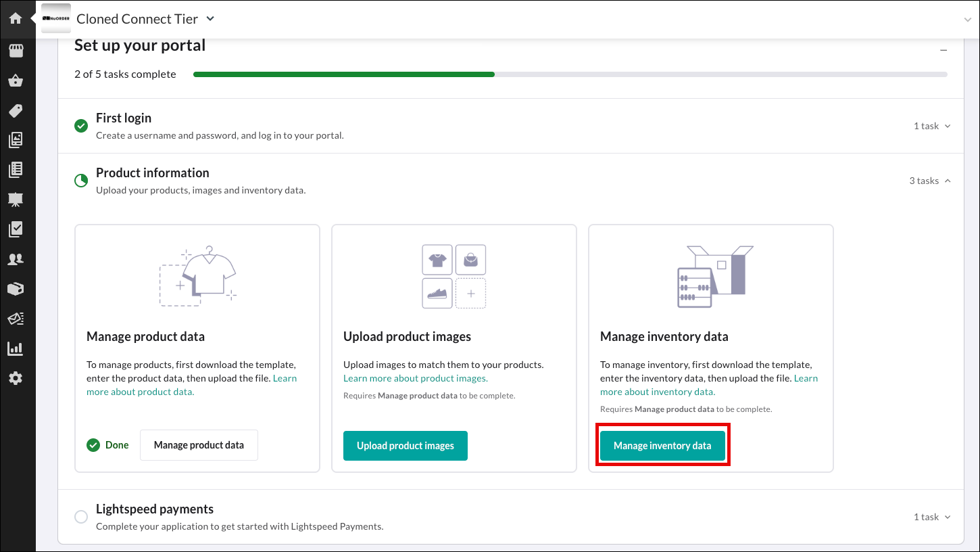
Task: Click the Home icon in the sidebar
Action: (x=16, y=18)
